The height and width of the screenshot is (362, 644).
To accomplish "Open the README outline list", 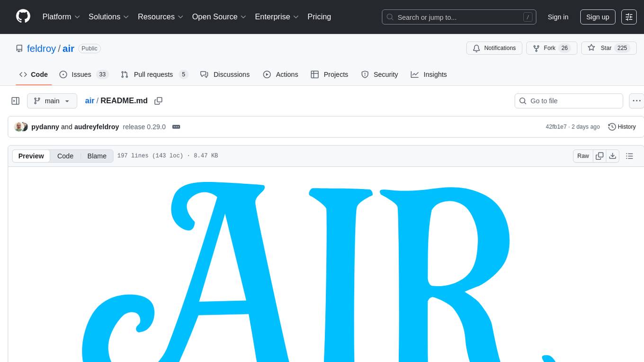I will (x=629, y=156).
